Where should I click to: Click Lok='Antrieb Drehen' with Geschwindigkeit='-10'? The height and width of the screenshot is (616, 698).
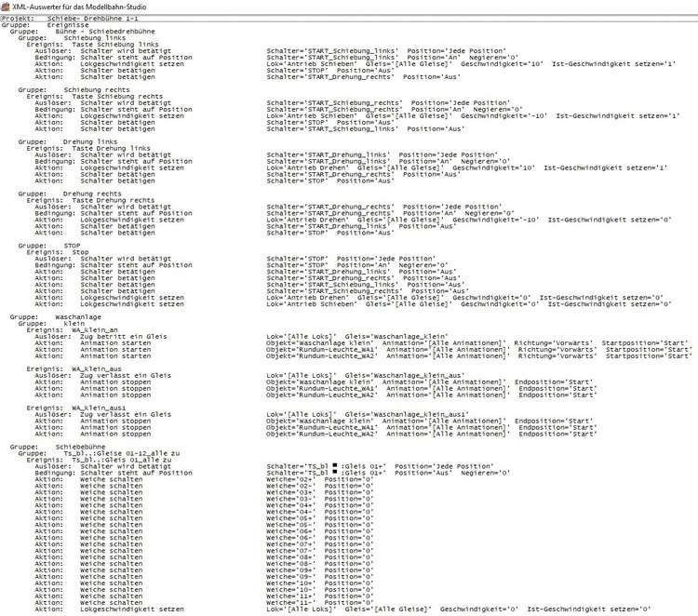coord(469,220)
